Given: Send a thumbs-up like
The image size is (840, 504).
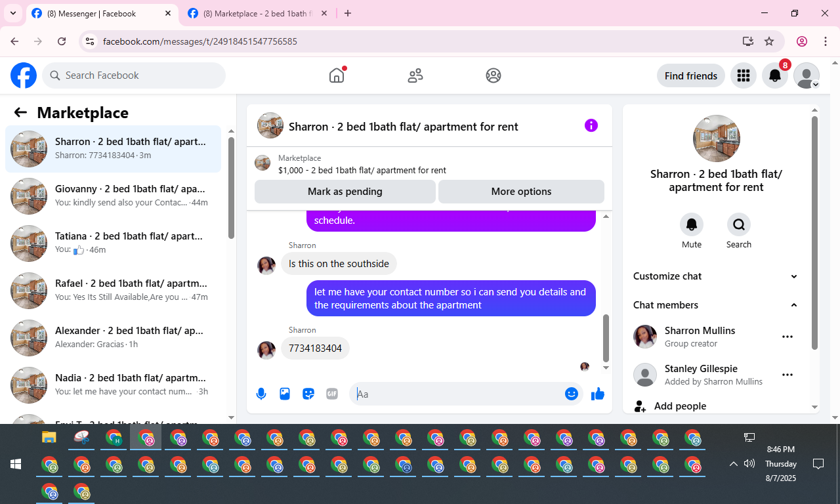Looking at the screenshot, I should coord(598,394).
